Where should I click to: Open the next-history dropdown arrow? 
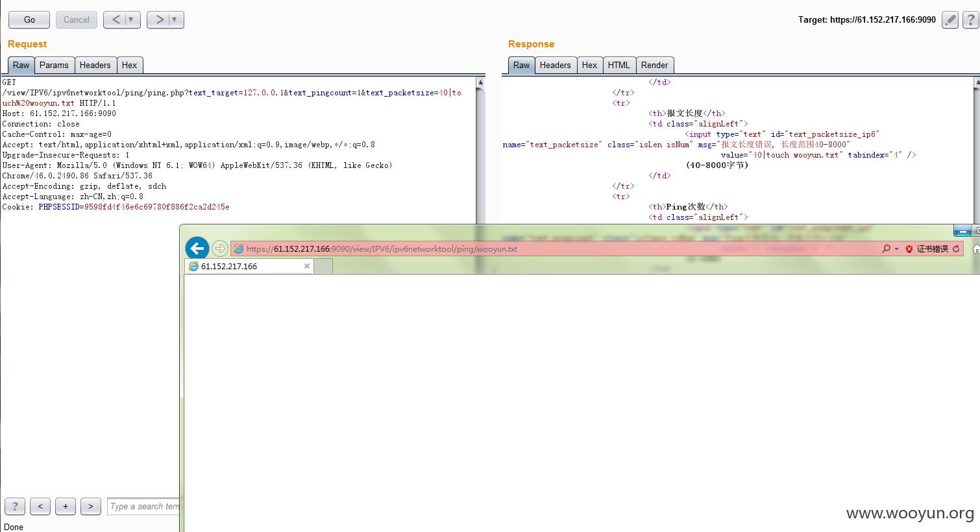tap(175, 19)
